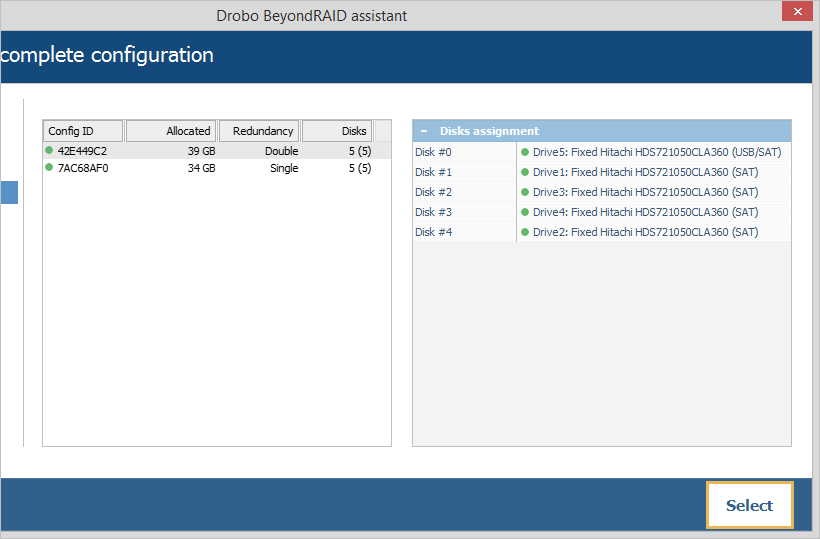Image resolution: width=820 pixels, height=539 pixels.
Task: Choose the Disk #2 label cell
Action: tap(464, 192)
